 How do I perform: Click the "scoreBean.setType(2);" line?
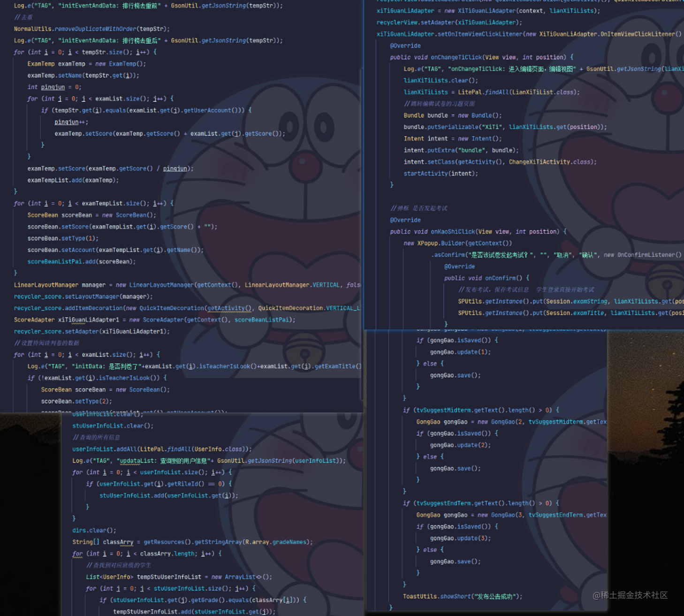pyautogui.click(x=76, y=401)
